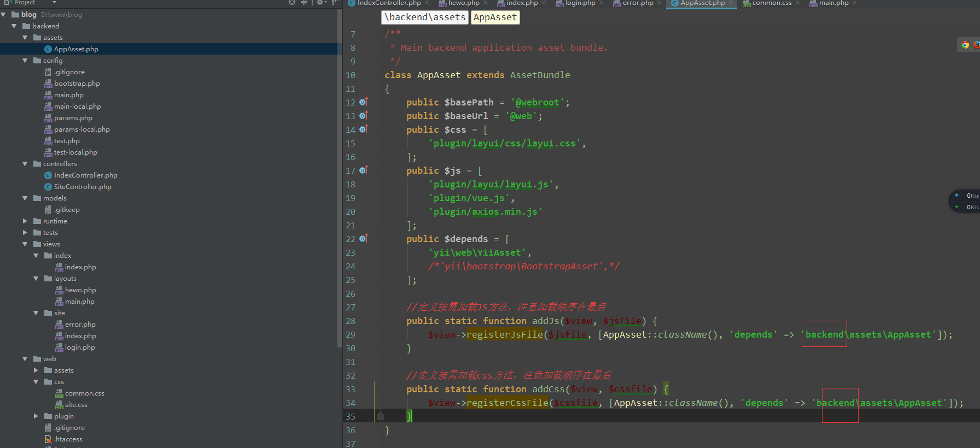Image resolution: width=980 pixels, height=448 pixels.
Task: Select IndexController.php in controllers folder
Action: pyautogui.click(x=85, y=175)
